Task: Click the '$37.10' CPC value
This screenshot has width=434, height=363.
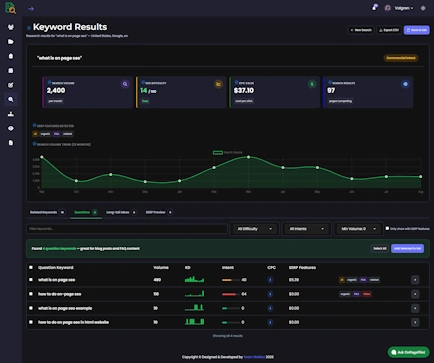Action: pyautogui.click(x=244, y=90)
